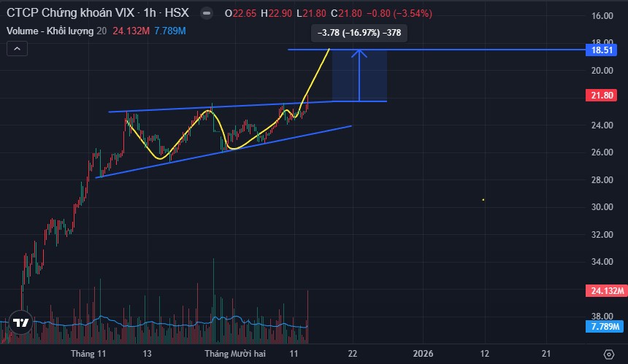The height and width of the screenshot is (364, 628).
Task: Click the Tháng Mười hai date label
Action: (x=235, y=354)
